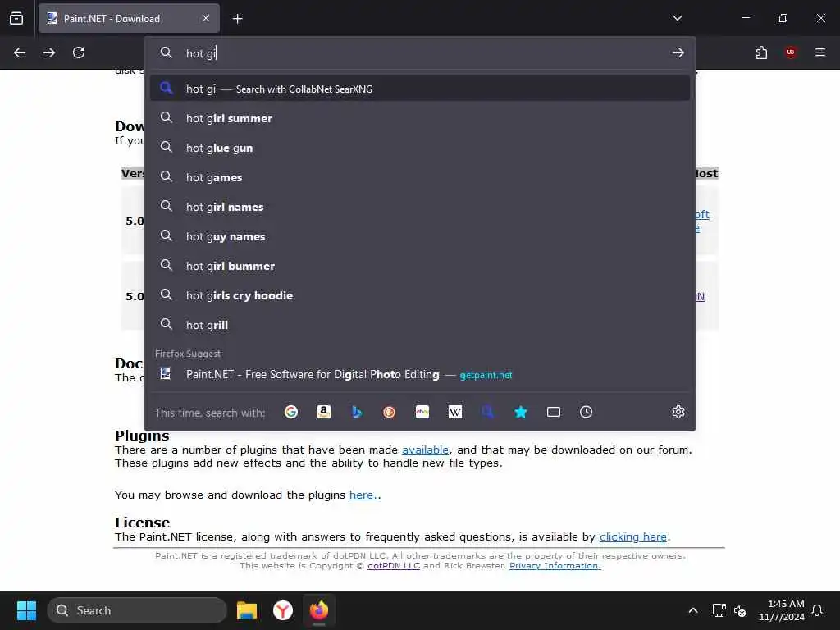List all tabs dropdown arrow
The image size is (840, 630).
pos(678,18)
